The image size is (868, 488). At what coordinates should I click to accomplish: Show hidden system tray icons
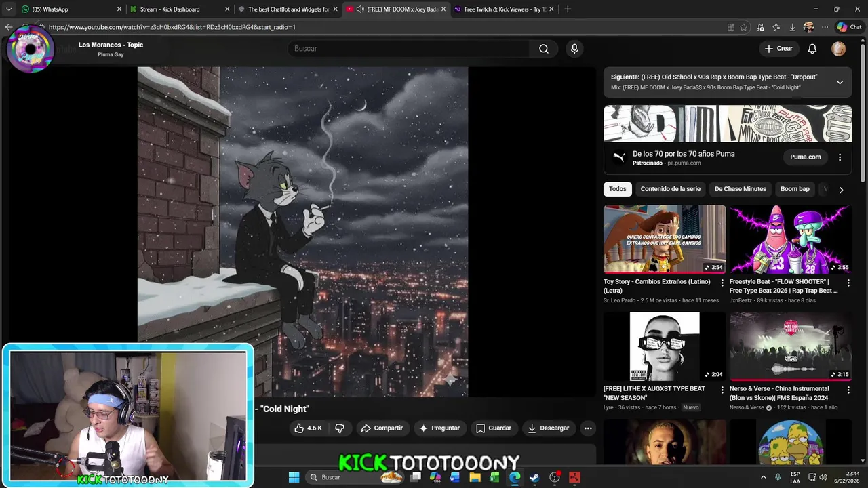[763, 477]
